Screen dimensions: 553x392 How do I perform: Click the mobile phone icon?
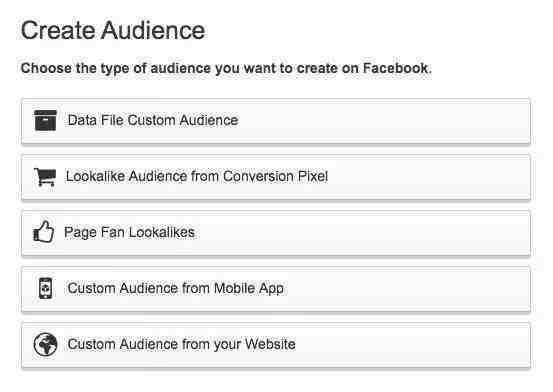(x=45, y=288)
